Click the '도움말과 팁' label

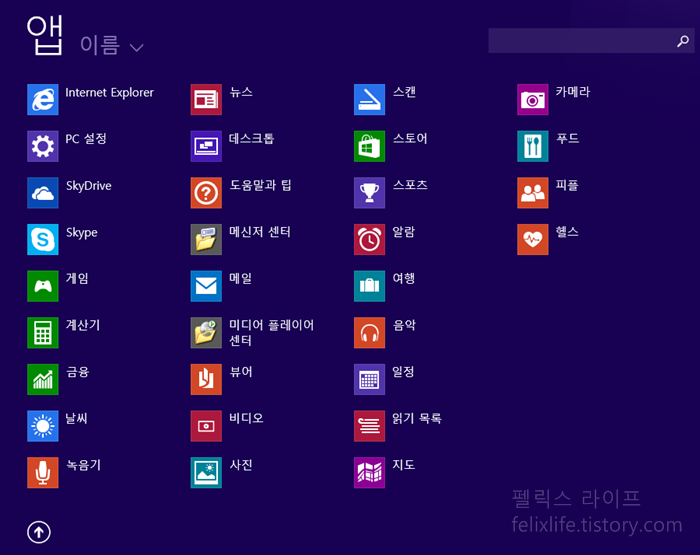tap(260, 185)
